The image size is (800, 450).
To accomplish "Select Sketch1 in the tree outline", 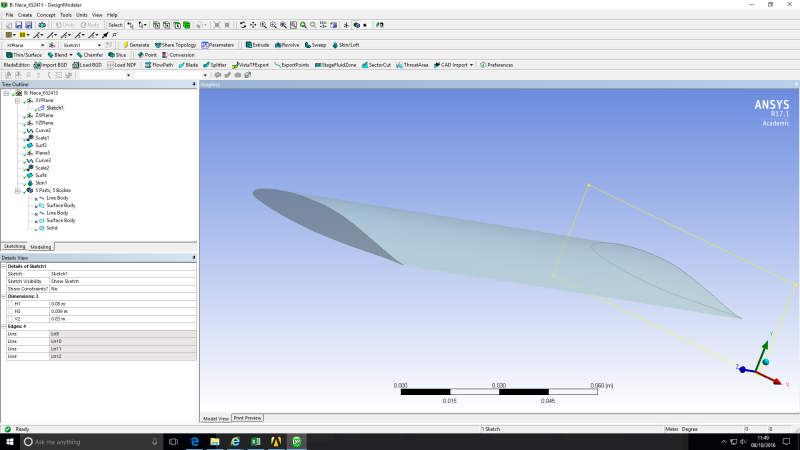I will pos(55,108).
